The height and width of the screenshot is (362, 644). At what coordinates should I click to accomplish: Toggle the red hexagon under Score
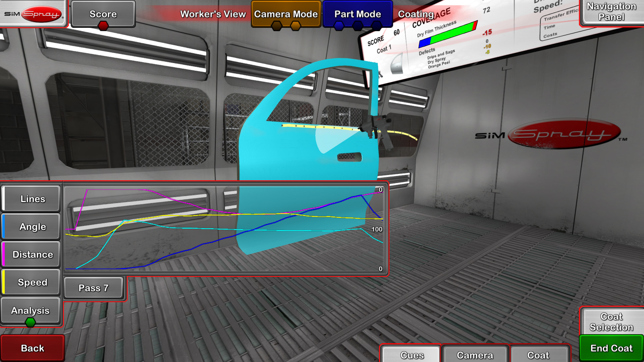click(x=103, y=25)
